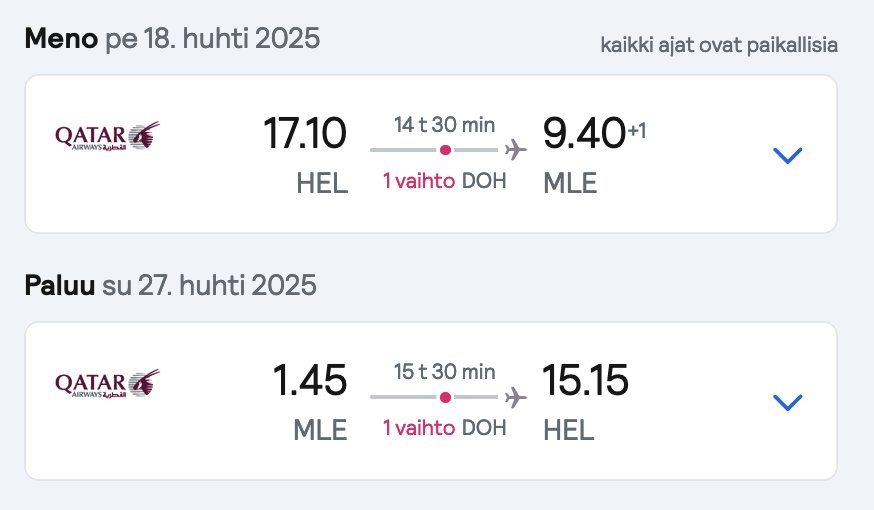Click the 14 t 30 min duration
The image size is (874, 510).
click(x=445, y=125)
